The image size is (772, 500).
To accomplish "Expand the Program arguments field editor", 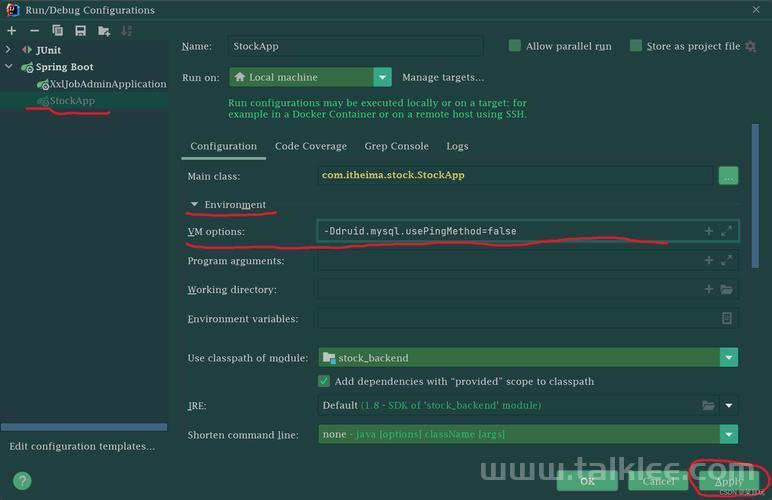I will 726,260.
